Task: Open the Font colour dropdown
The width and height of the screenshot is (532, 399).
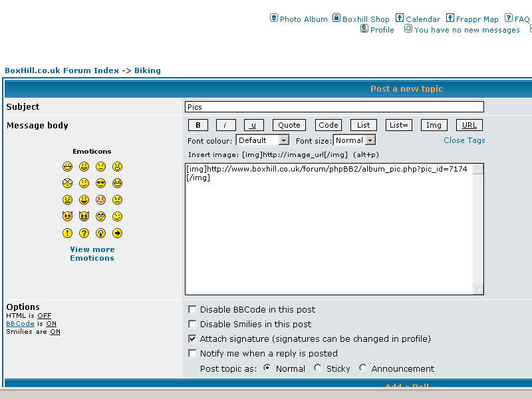Action: [x=284, y=140]
